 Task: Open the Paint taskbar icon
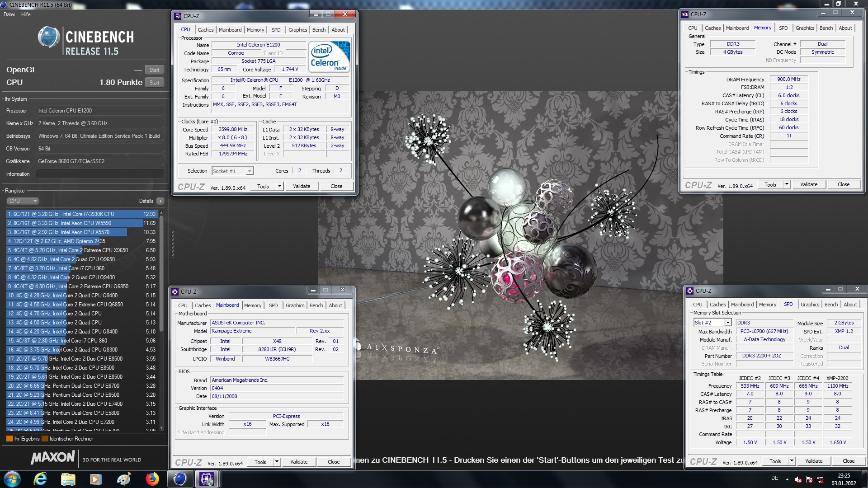point(123,479)
